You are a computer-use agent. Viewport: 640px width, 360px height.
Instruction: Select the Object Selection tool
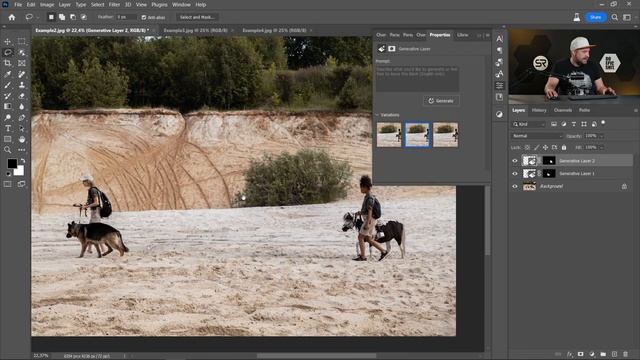click(22, 52)
